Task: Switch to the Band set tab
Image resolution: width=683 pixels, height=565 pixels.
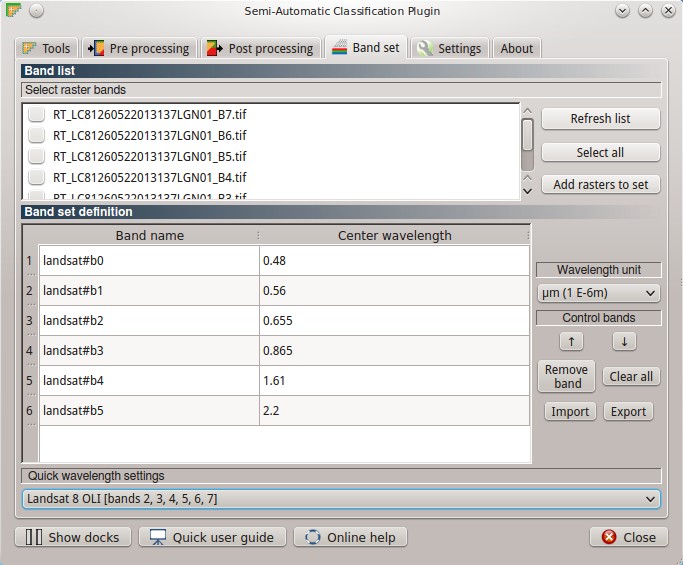Action: (366, 47)
